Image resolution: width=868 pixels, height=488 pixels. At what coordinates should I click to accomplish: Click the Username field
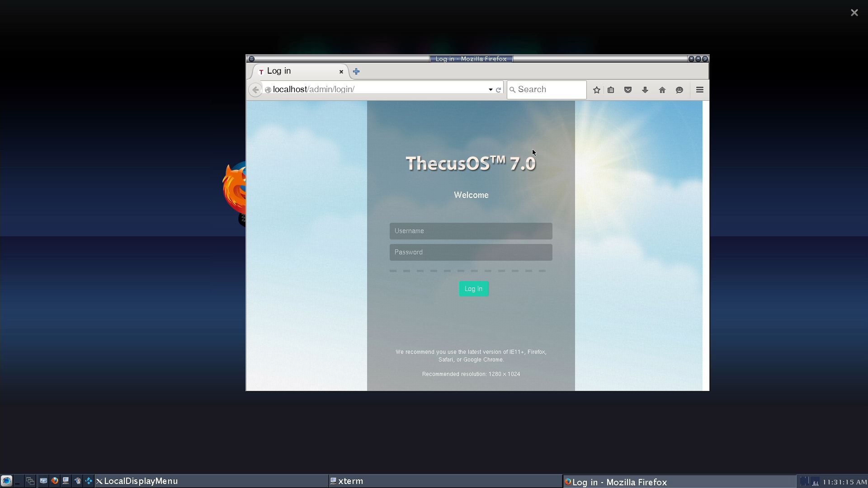pyautogui.click(x=471, y=231)
